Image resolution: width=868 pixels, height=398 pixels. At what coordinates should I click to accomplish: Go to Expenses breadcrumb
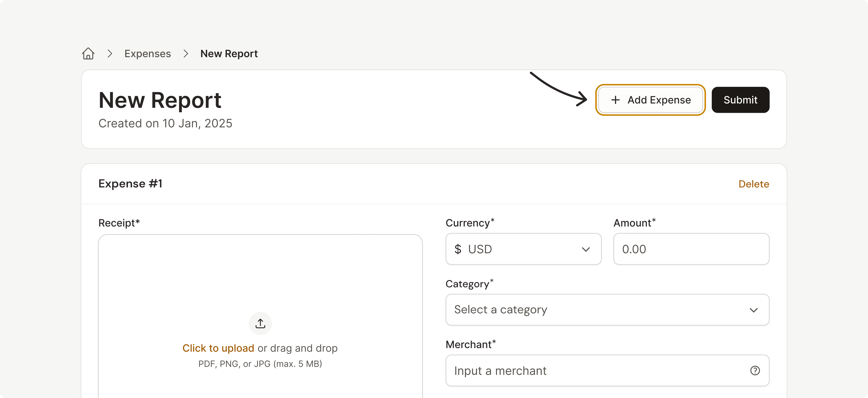(148, 54)
